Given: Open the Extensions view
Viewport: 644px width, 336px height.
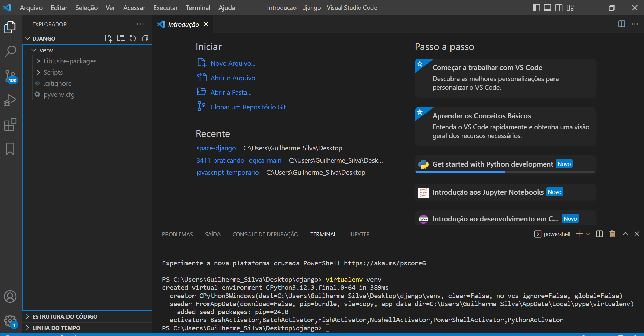Looking at the screenshot, I should click(10, 124).
